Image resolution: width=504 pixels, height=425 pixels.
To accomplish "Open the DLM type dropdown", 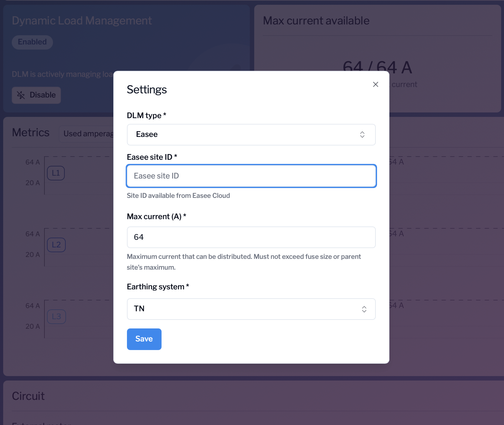I will [x=251, y=135].
